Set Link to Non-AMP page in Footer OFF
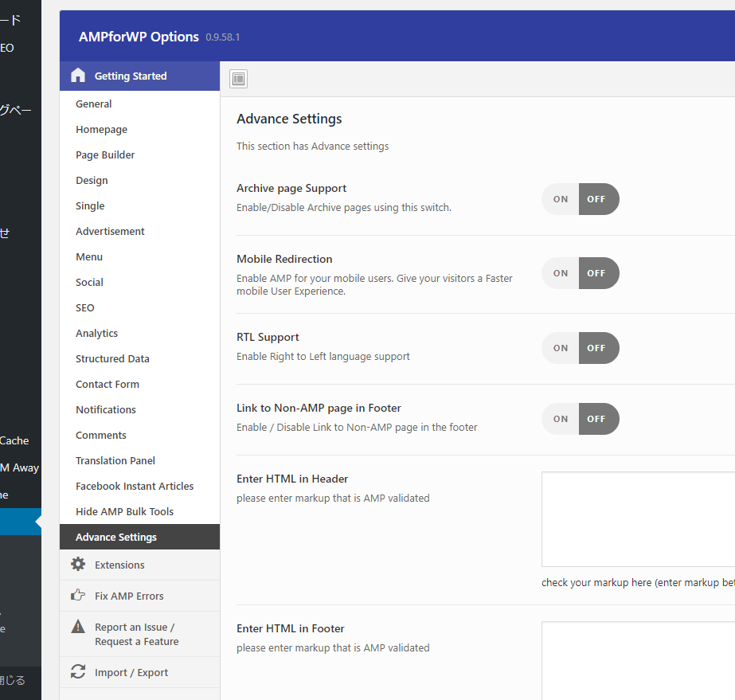 (599, 419)
